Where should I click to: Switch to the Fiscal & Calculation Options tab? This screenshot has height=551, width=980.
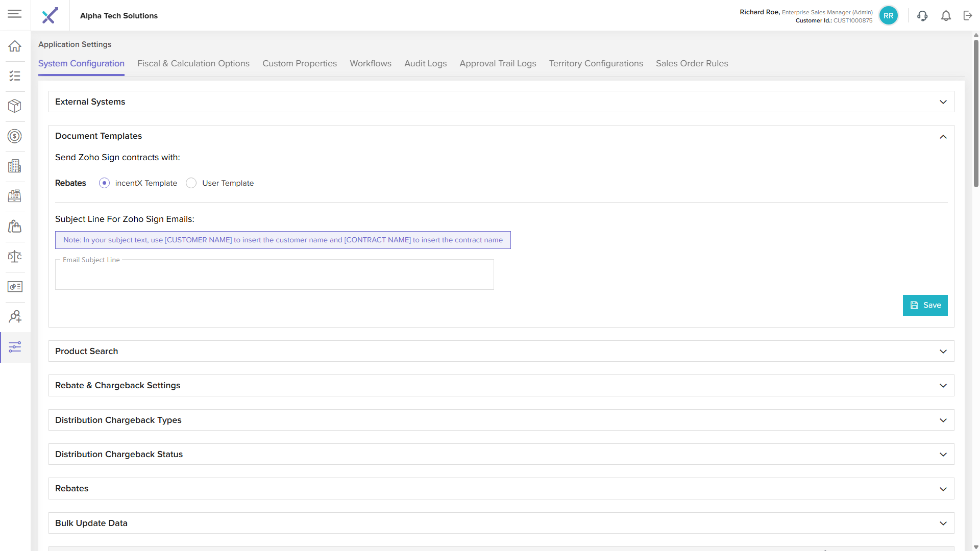pos(193,64)
